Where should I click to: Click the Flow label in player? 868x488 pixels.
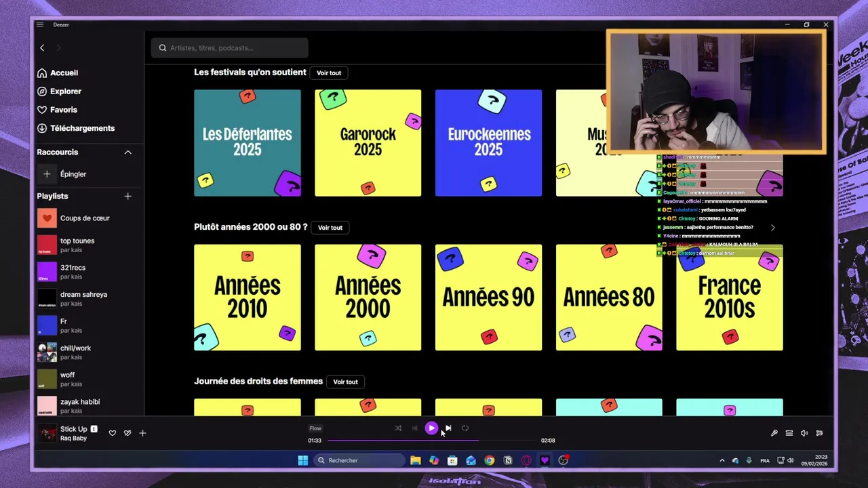315,428
